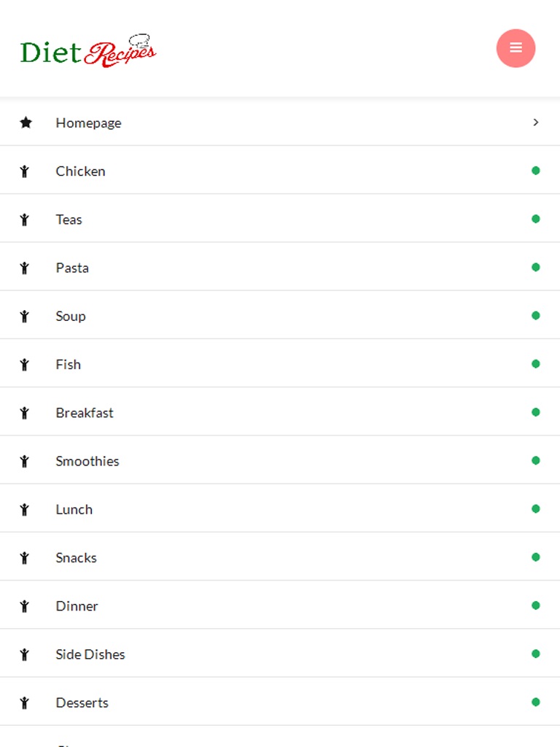Click the green dot on Dinner row
The height and width of the screenshot is (747, 560).
[x=536, y=605]
